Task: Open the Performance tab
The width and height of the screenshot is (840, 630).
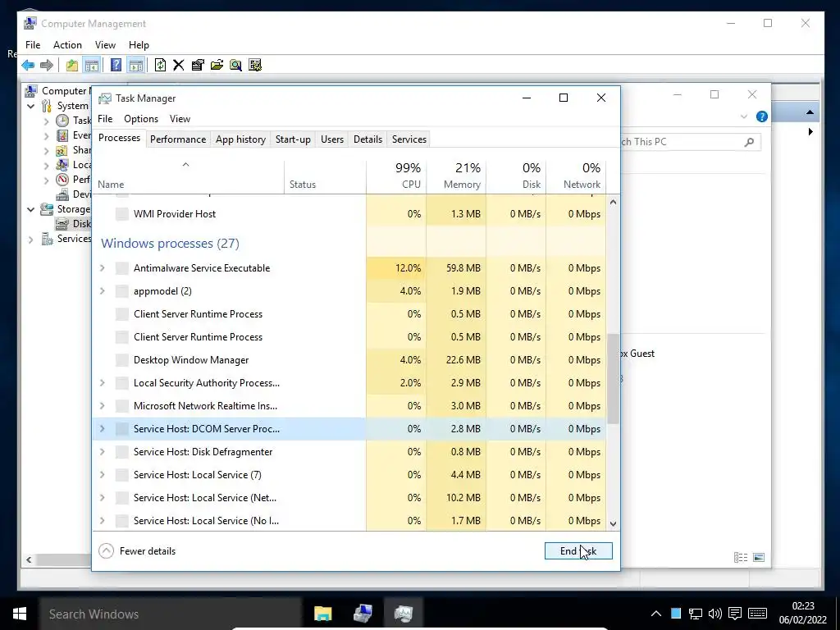Action: point(178,139)
